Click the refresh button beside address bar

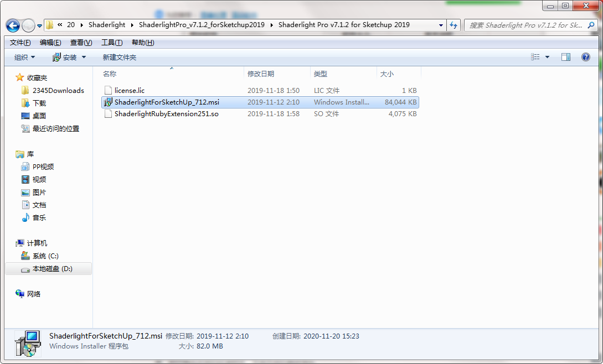coord(454,25)
